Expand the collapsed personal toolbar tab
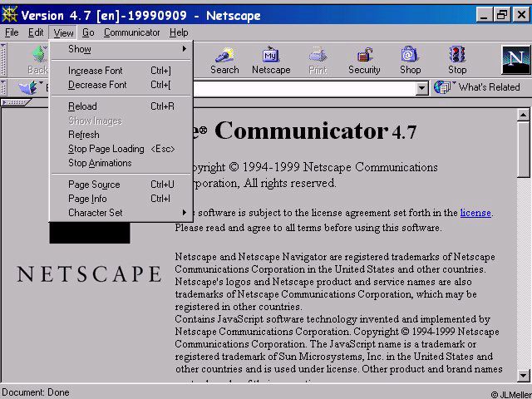Screen dimensions: 532x399 16,102
